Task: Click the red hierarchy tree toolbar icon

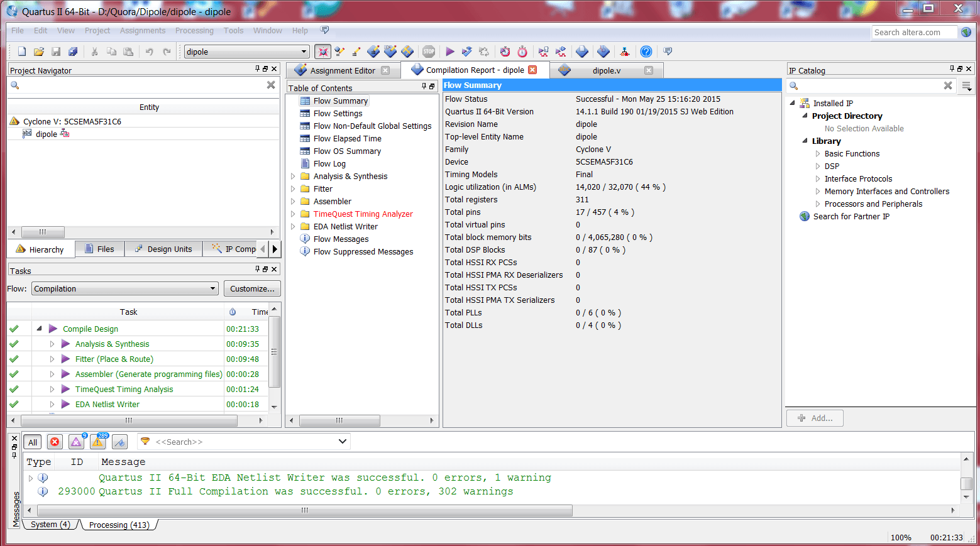Action: tap(625, 52)
